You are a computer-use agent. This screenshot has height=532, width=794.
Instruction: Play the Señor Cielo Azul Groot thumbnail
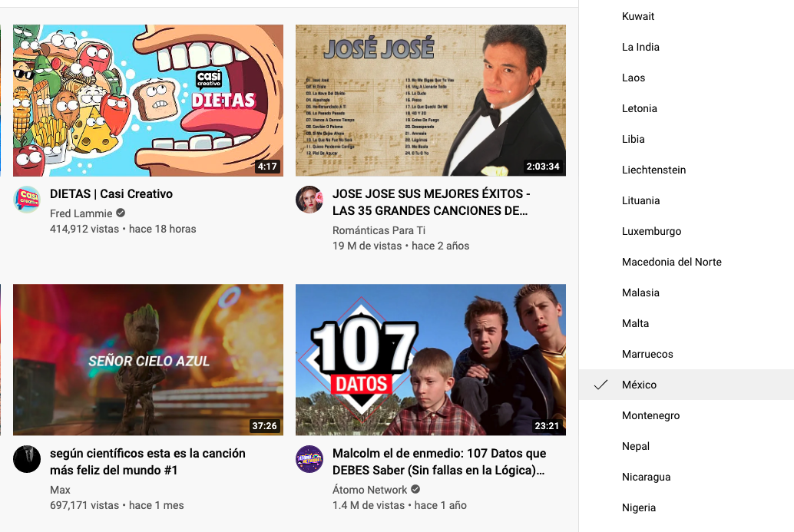click(x=148, y=359)
